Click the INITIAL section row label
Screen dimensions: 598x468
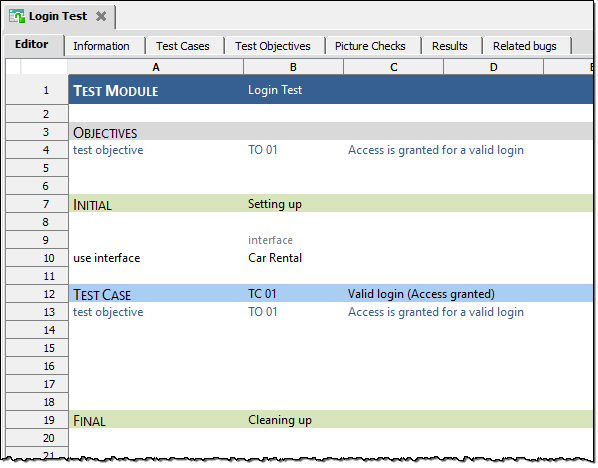click(93, 205)
